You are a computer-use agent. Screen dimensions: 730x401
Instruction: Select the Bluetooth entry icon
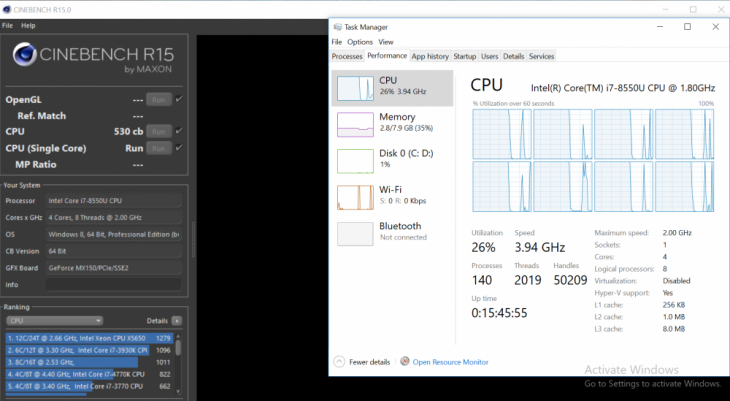[355, 233]
